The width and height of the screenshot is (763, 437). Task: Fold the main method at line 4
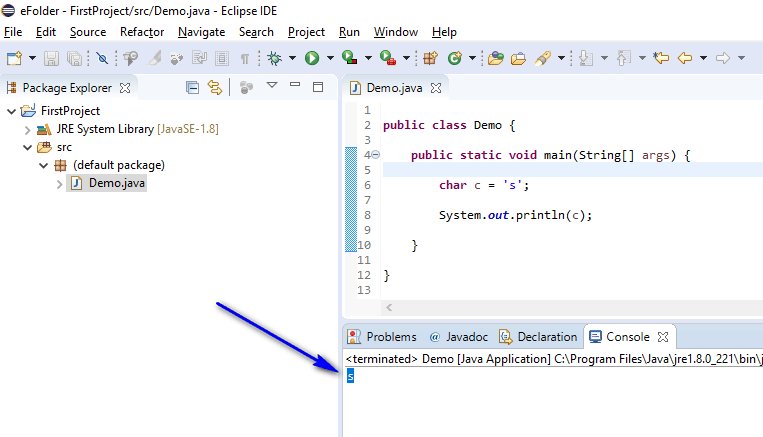click(x=376, y=155)
